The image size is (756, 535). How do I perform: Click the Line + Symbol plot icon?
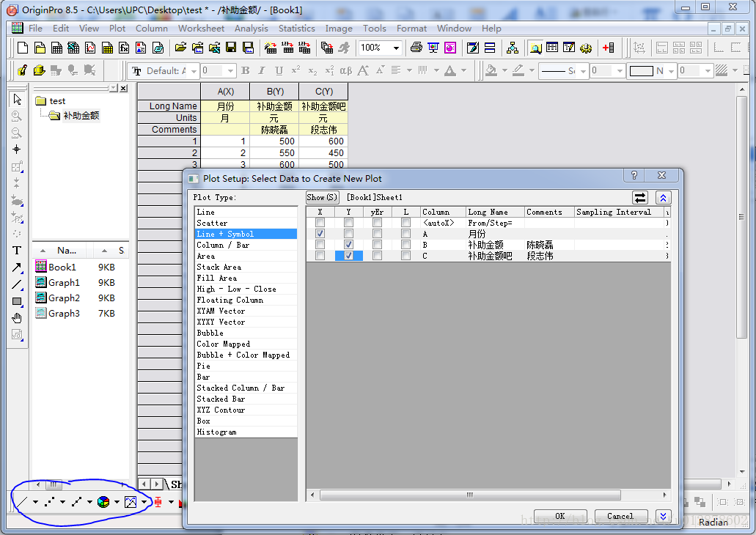click(76, 502)
